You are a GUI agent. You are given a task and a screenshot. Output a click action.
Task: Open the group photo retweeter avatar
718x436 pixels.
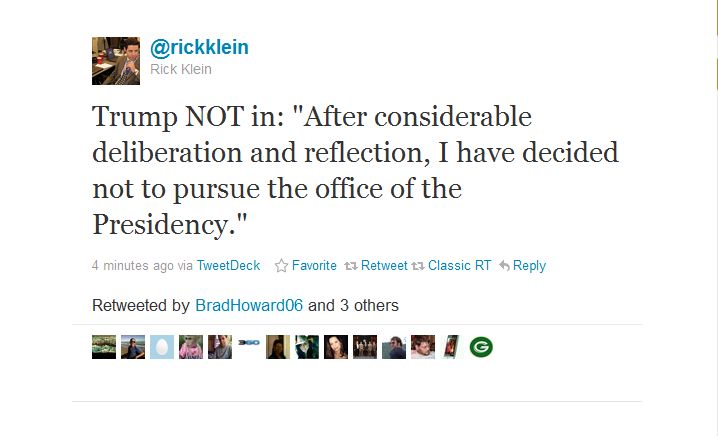(x=365, y=347)
